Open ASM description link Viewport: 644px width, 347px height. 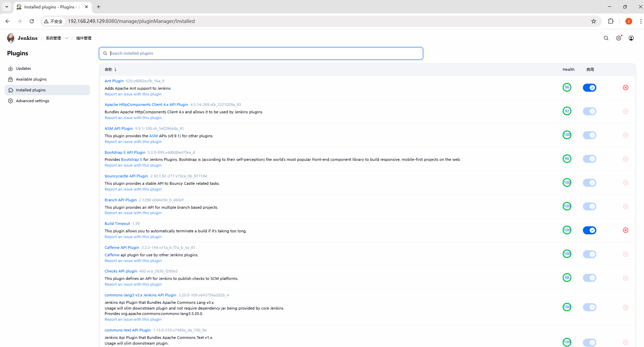153,136
